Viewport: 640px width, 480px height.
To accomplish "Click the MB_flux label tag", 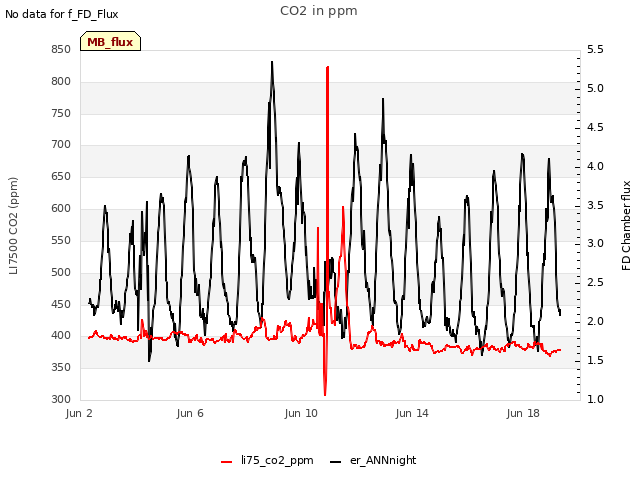I will tap(110, 41).
